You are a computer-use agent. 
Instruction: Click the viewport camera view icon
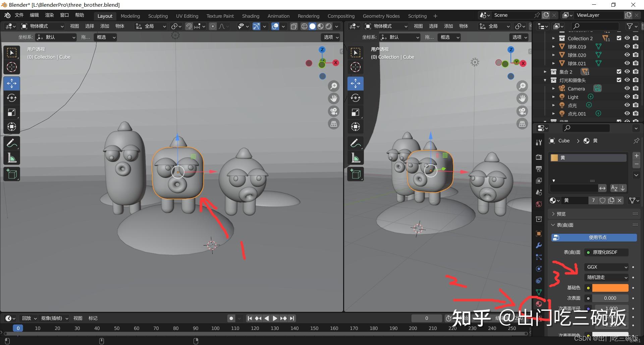point(334,111)
